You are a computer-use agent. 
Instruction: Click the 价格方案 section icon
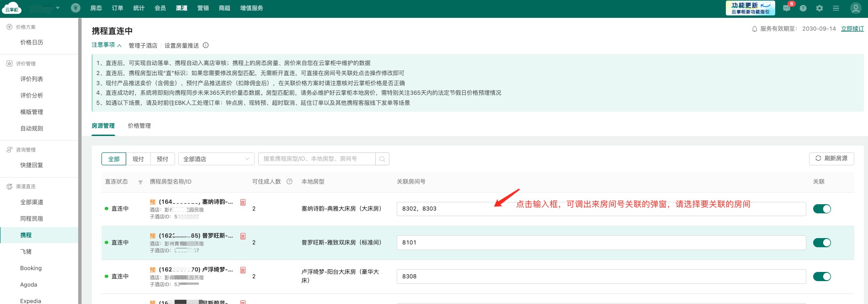[x=10, y=27]
